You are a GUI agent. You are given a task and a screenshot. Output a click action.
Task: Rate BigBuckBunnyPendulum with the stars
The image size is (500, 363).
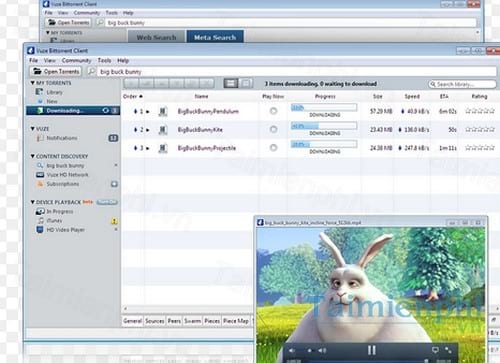(x=480, y=111)
